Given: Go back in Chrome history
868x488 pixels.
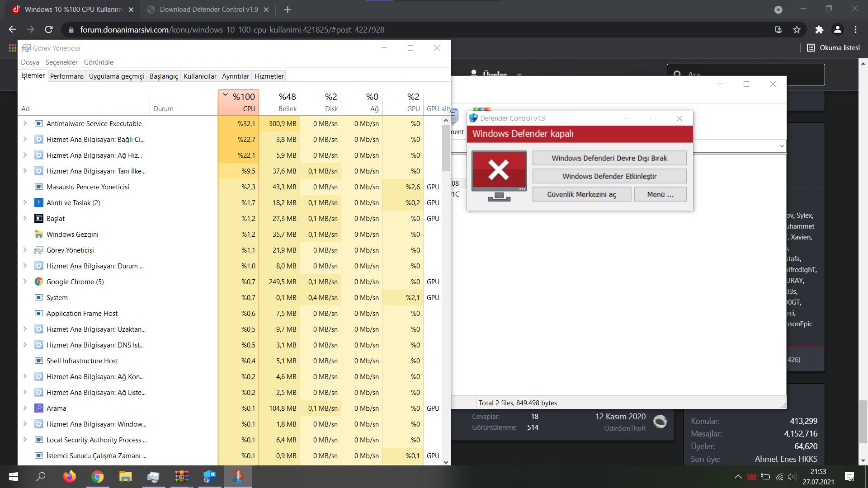Looking at the screenshot, I should [12, 30].
